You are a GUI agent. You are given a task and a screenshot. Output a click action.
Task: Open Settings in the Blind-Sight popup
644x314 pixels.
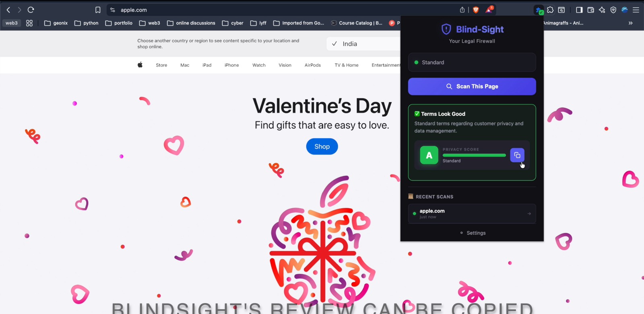click(473, 233)
